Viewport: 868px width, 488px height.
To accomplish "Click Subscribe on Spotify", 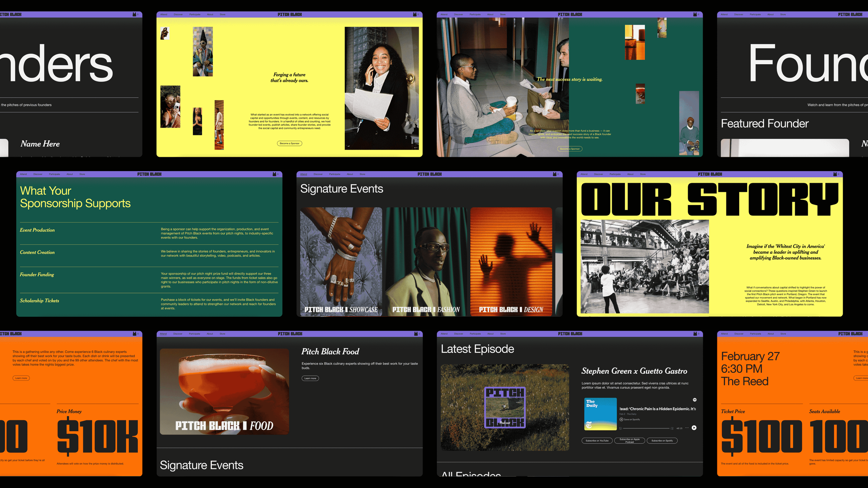I will click(662, 441).
